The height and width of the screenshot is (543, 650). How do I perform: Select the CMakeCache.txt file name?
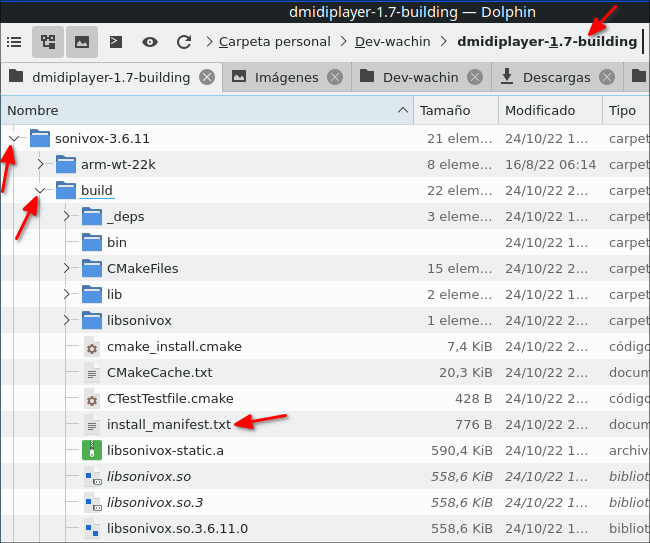(x=160, y=373)
